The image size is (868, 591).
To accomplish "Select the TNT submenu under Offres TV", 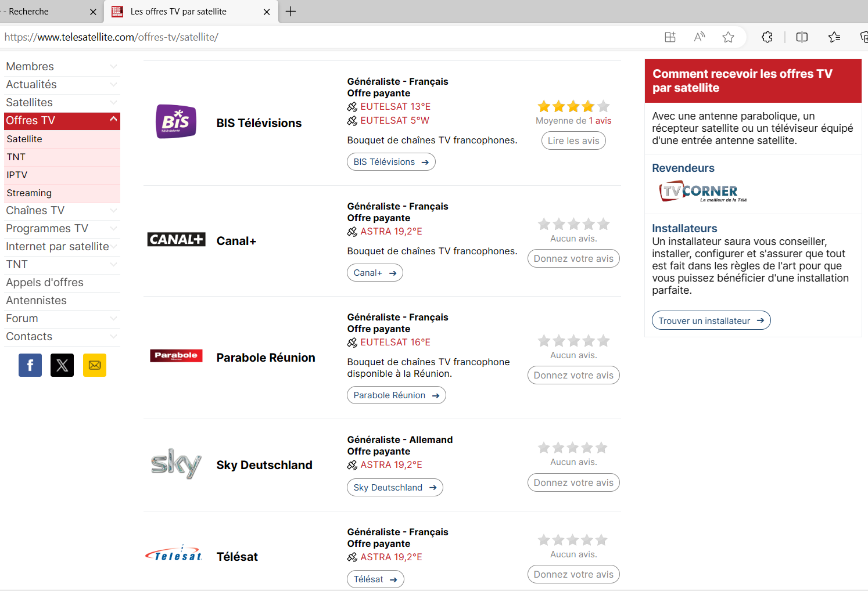I will [x=62, y=157].
